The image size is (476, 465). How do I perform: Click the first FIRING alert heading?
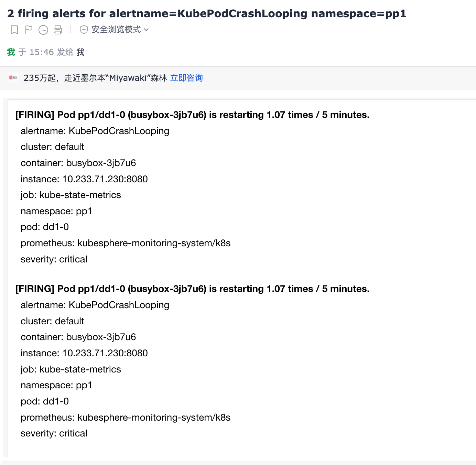coord(193,115)
